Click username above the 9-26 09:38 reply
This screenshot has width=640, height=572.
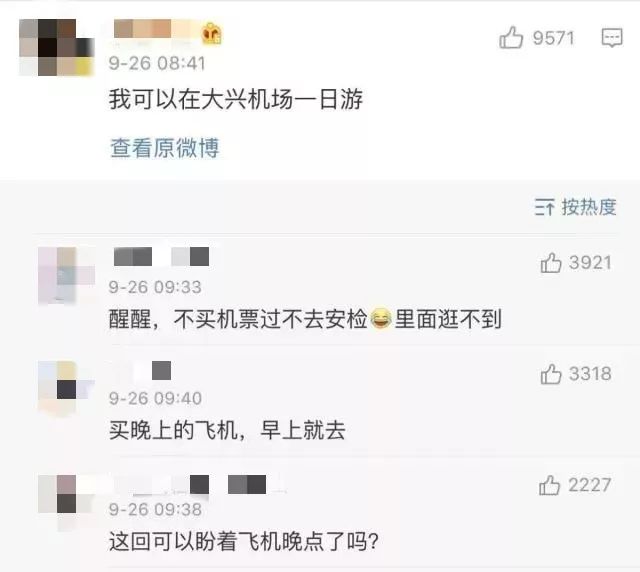tap(190, 485)
